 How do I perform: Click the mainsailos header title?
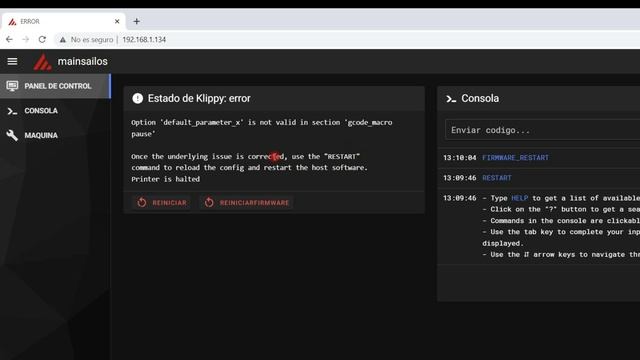pyautogui.click(x=82, y=61)
